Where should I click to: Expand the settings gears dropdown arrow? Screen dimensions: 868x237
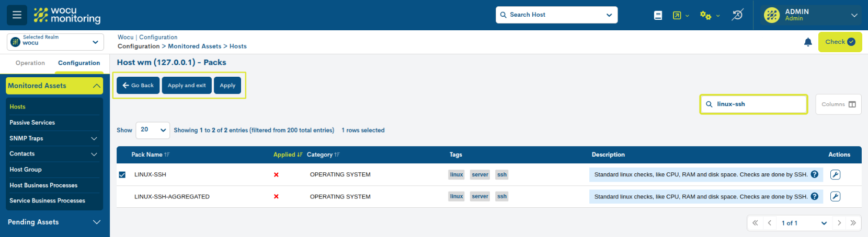(x=718, y=16)
